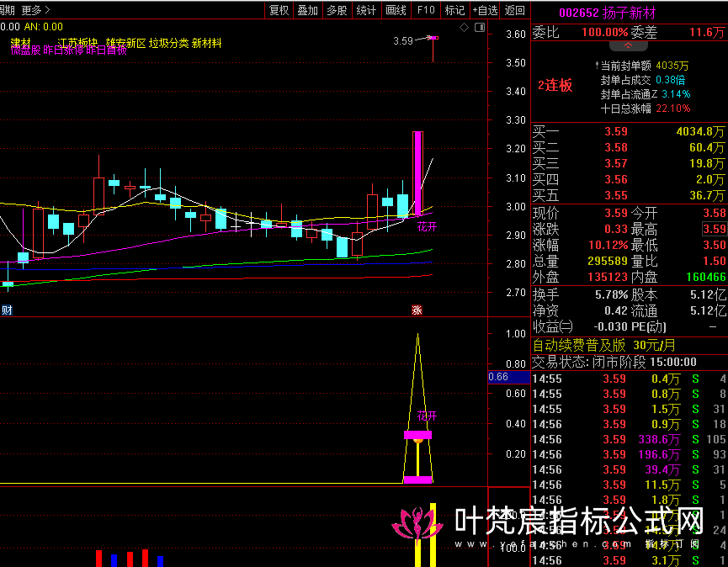Open F10 company info
The height and width of the screenshot is (567, 728).
pyautogui.click(x=426, y=10)
